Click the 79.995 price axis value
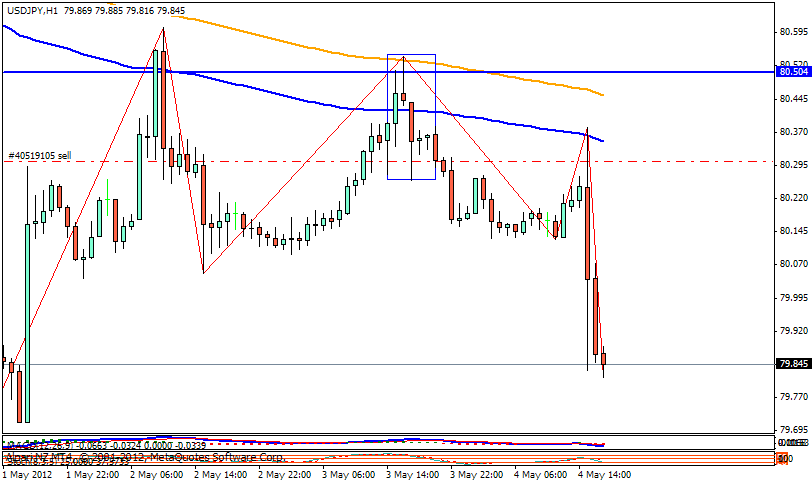812x482 pixels. tap(794, 298)
